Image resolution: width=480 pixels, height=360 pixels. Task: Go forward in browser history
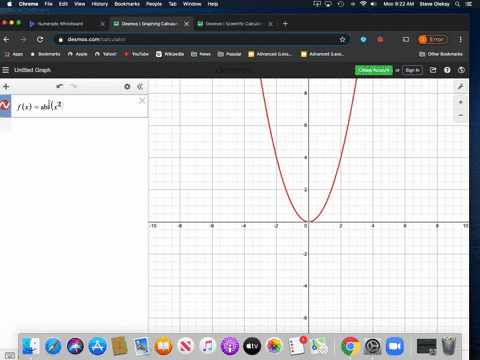pyautogui.click(x=23, y=39)
